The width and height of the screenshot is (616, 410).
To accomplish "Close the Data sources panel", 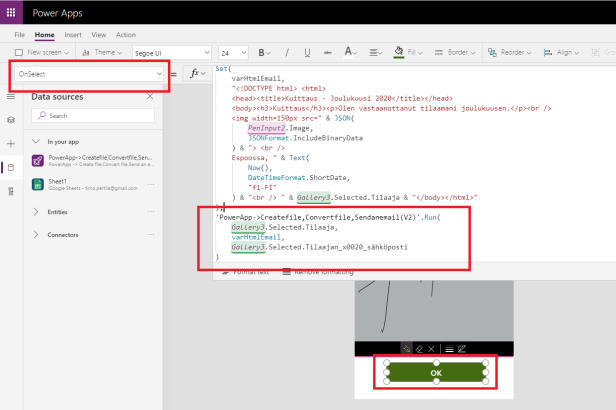I will tap(150, 96).
